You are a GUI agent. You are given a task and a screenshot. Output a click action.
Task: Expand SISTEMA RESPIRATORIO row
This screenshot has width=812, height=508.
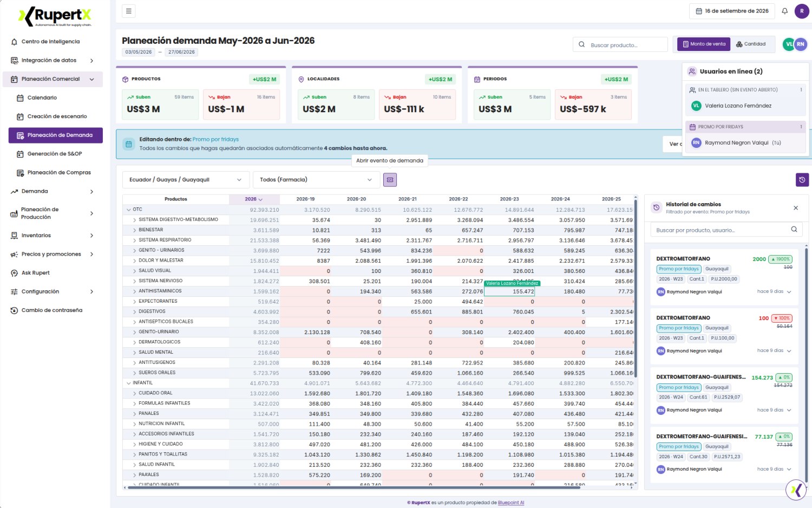click(134, 240)
